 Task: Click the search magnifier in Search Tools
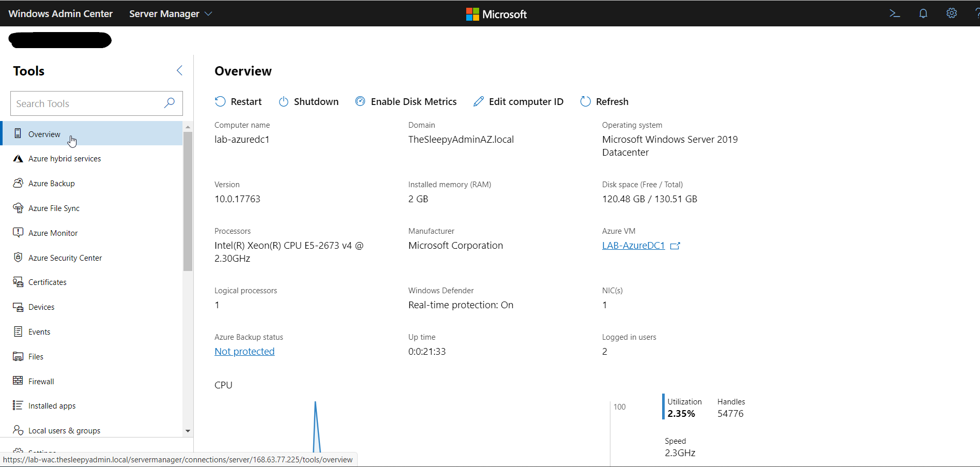tap(169, 103)
